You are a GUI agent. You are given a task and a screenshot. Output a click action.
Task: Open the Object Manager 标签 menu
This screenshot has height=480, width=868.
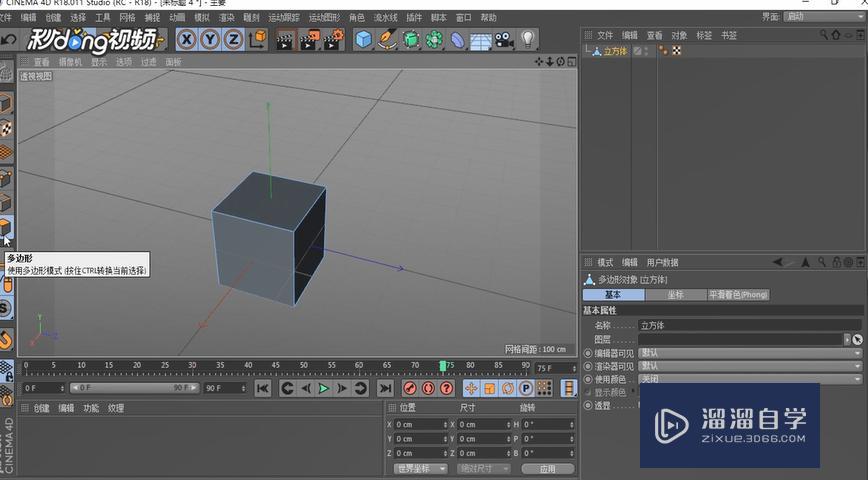click(x=704, y=35)
